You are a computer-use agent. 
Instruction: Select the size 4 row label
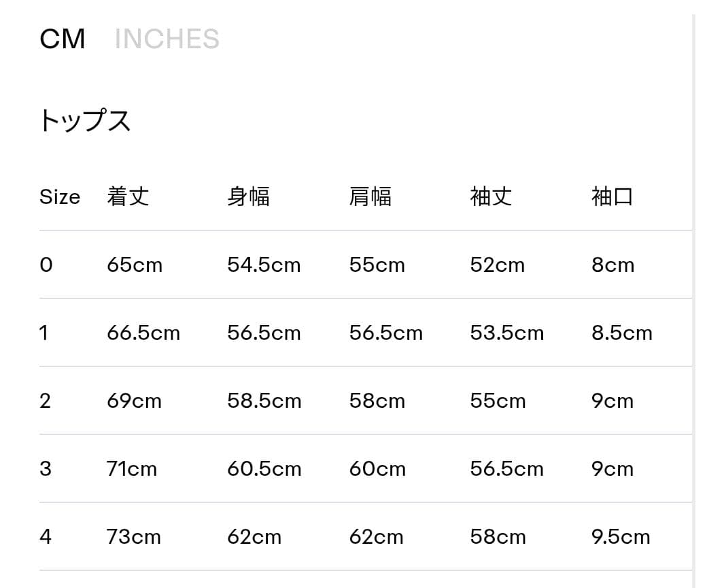tap(45, 537)
